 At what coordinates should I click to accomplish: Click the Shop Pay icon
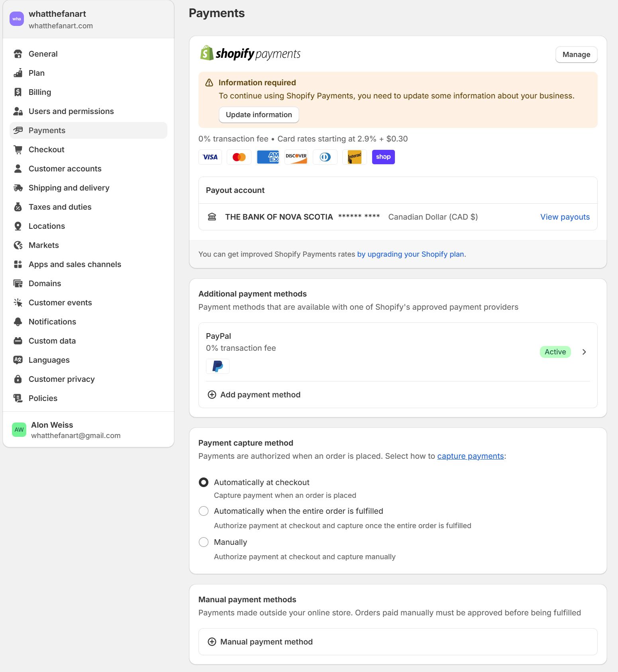383,157
